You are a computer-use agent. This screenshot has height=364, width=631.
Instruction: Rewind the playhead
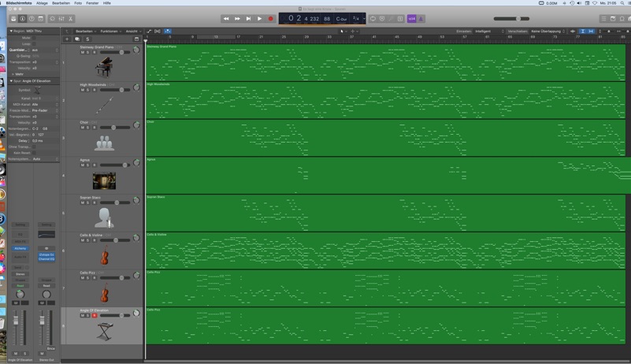point(226,19)
